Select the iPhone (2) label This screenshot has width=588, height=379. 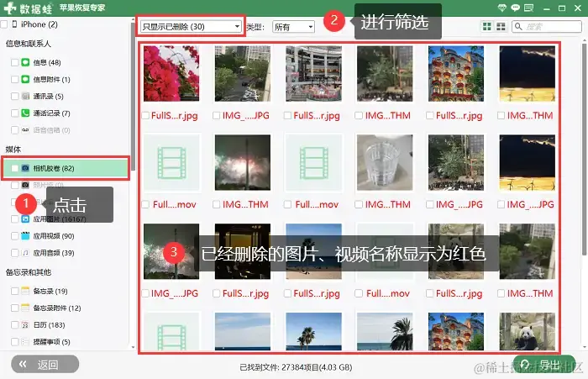click(39, 24)
